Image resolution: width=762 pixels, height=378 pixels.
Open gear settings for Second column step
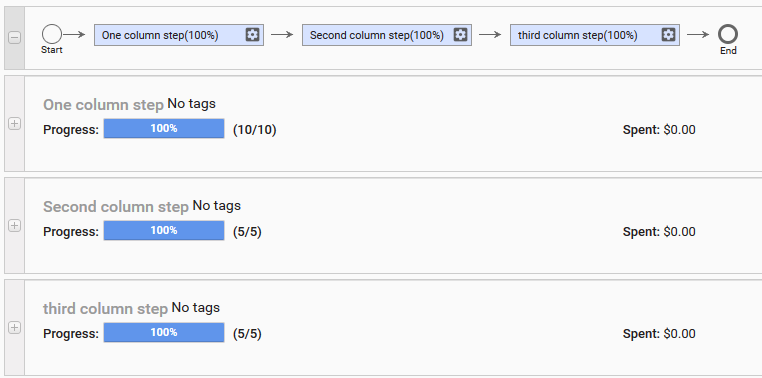(460, 35)
